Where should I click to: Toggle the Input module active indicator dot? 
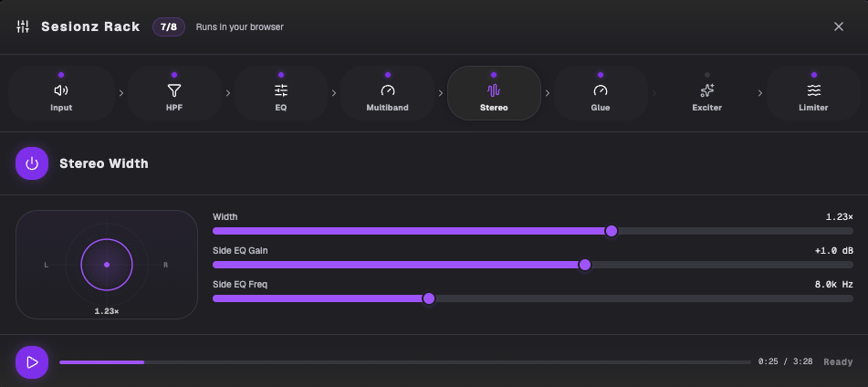coord(61,75)
